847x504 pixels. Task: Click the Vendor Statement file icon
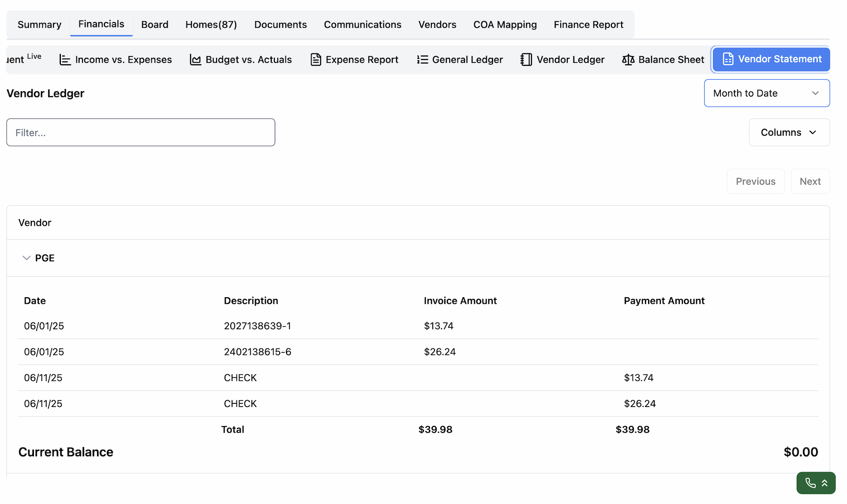click(x=728, y=59)
